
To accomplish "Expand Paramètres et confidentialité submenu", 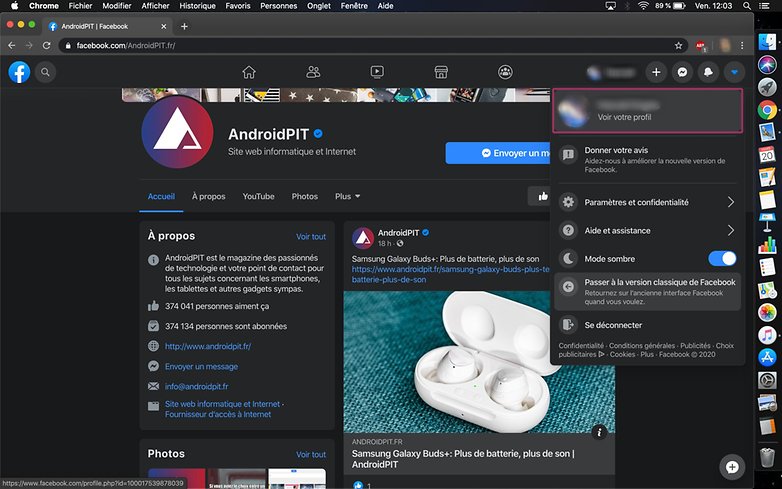I will pyautogui.click(x=647, y=202).
